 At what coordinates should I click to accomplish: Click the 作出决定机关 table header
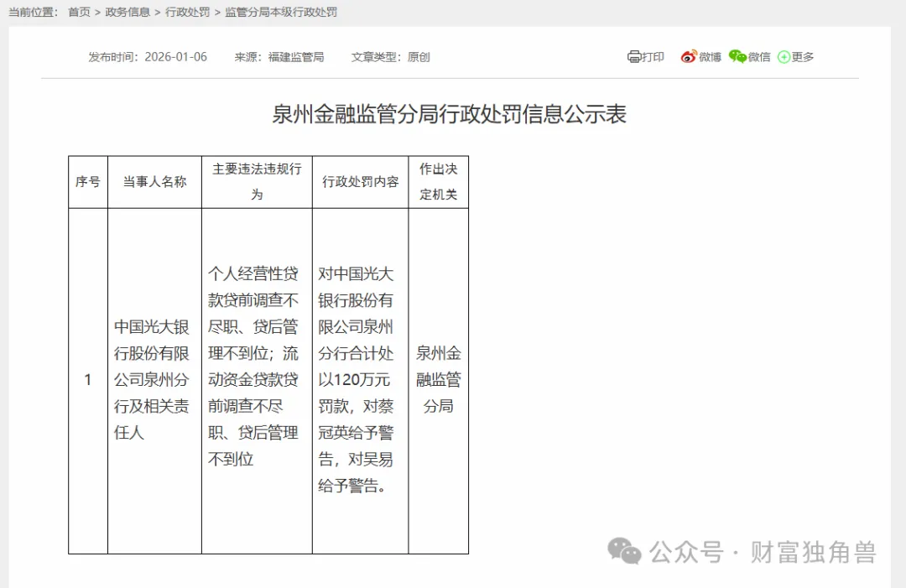pyautogui.click(x=439, y=182)
